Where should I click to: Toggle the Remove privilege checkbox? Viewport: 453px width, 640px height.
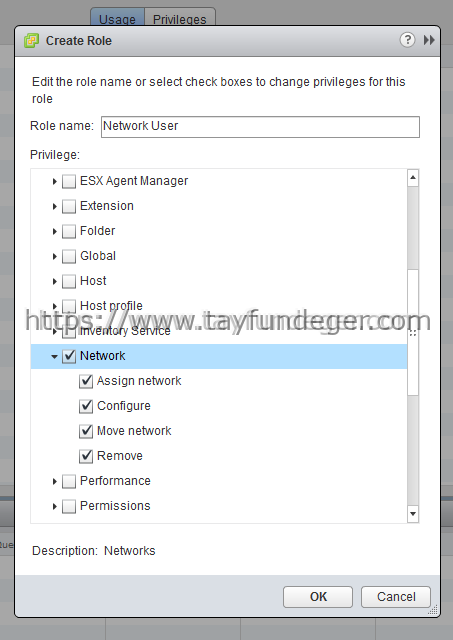[86, 456]
